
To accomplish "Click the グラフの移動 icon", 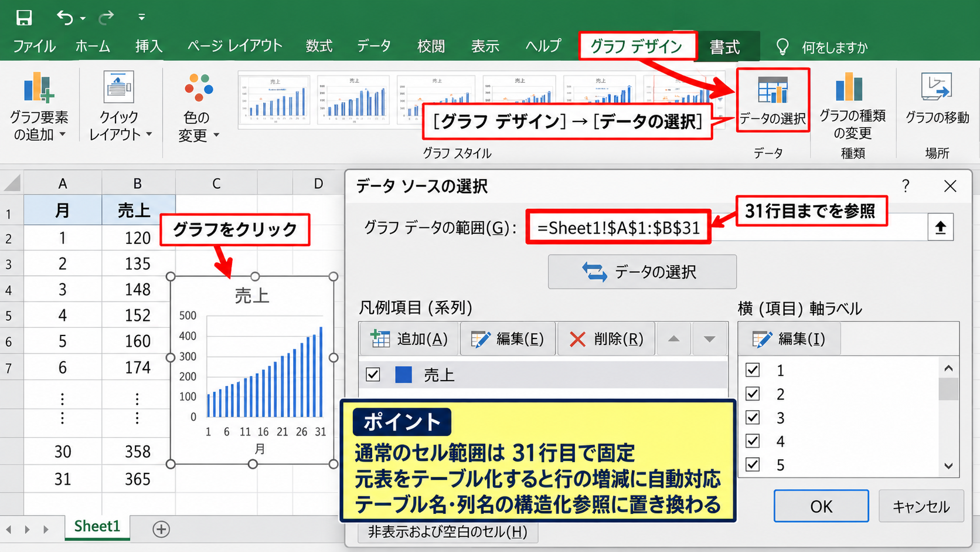I will (x=937, y=100).
